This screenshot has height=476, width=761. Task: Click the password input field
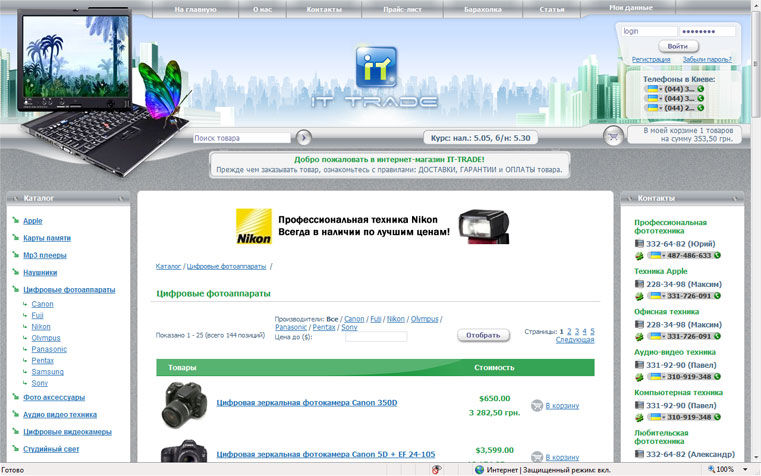[708, 31]
